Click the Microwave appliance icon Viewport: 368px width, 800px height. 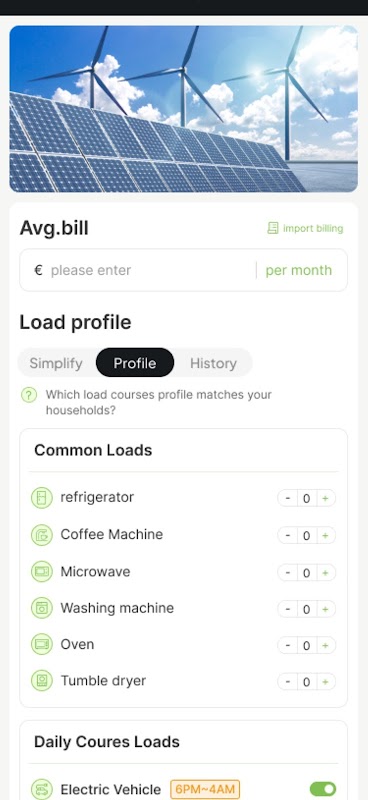point(42,571)
